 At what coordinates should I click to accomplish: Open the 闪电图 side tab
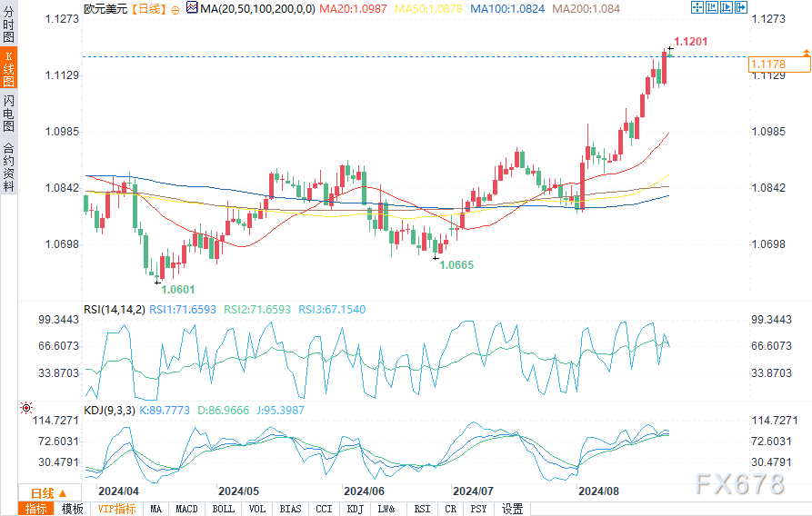coord(8,113)
